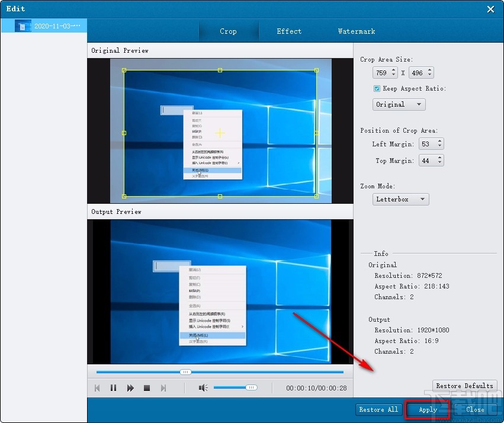Click bottom-right crop handle in Original Preview
Screen dimensions: 504x423
tap(317, 196)
